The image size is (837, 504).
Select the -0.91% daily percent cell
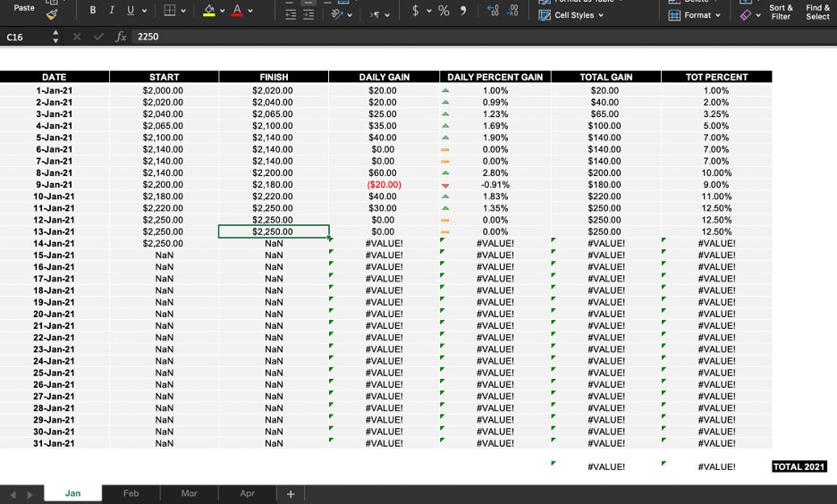[x=495, y=185]
